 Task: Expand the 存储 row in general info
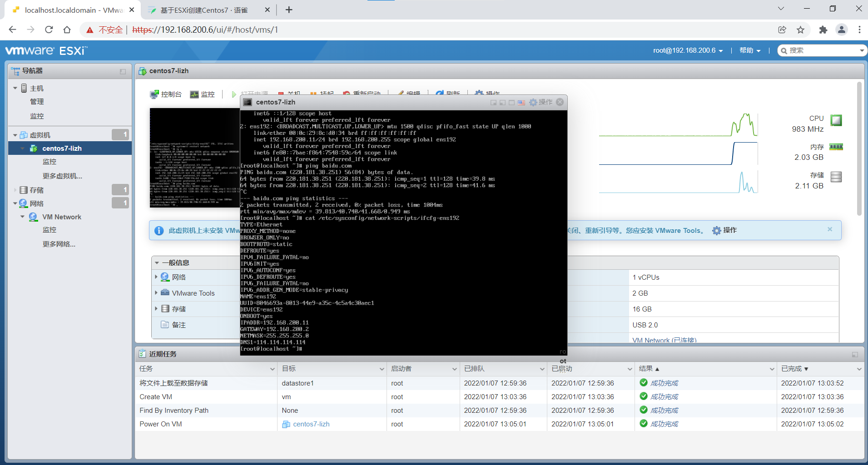click(x=156, y=309)
